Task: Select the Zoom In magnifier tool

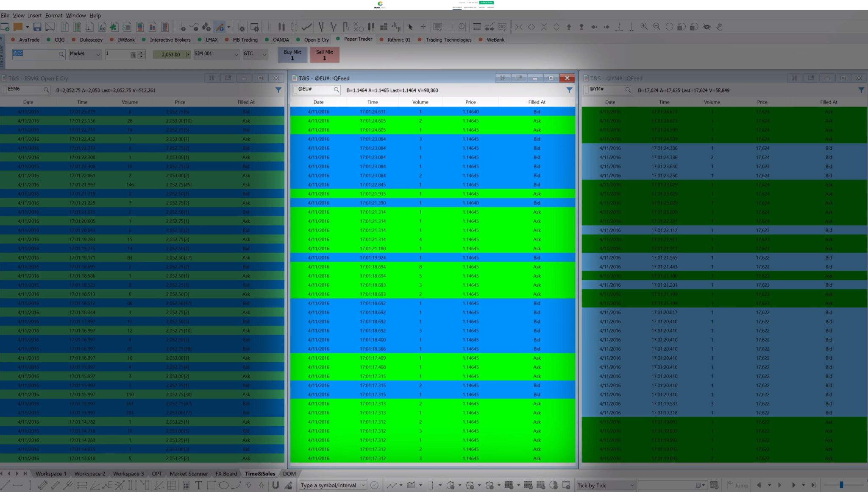Action: (644, 27)
